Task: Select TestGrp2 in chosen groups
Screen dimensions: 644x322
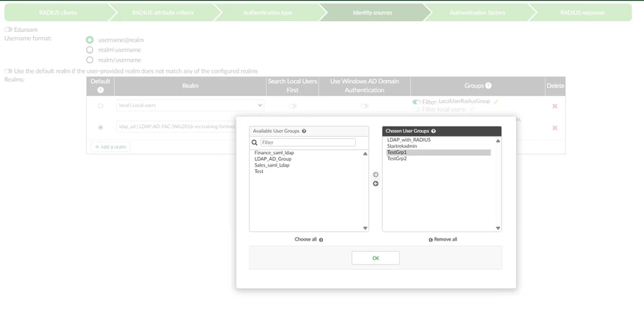Action: click(x=397, y=158)
